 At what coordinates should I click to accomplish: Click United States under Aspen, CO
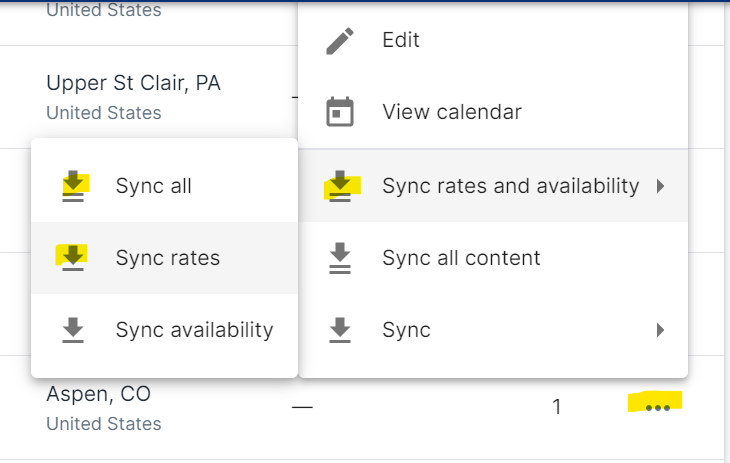(104, 424)
